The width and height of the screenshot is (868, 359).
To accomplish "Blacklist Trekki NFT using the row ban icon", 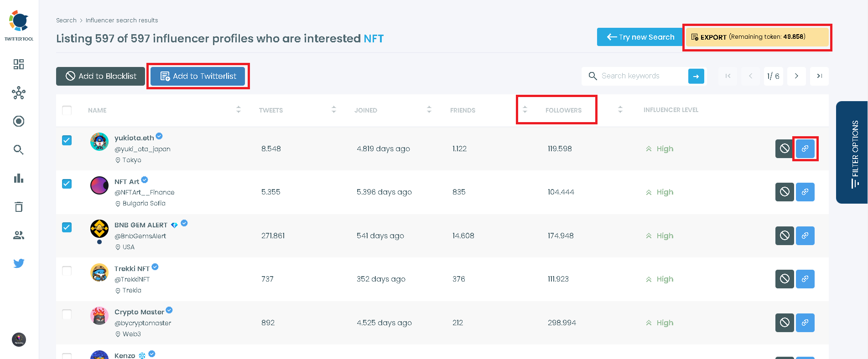I will click(785, 279).
